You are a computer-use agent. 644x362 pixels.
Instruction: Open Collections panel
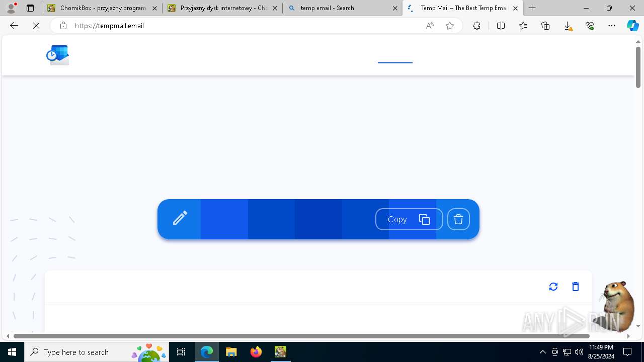click(x=545, y=26)
